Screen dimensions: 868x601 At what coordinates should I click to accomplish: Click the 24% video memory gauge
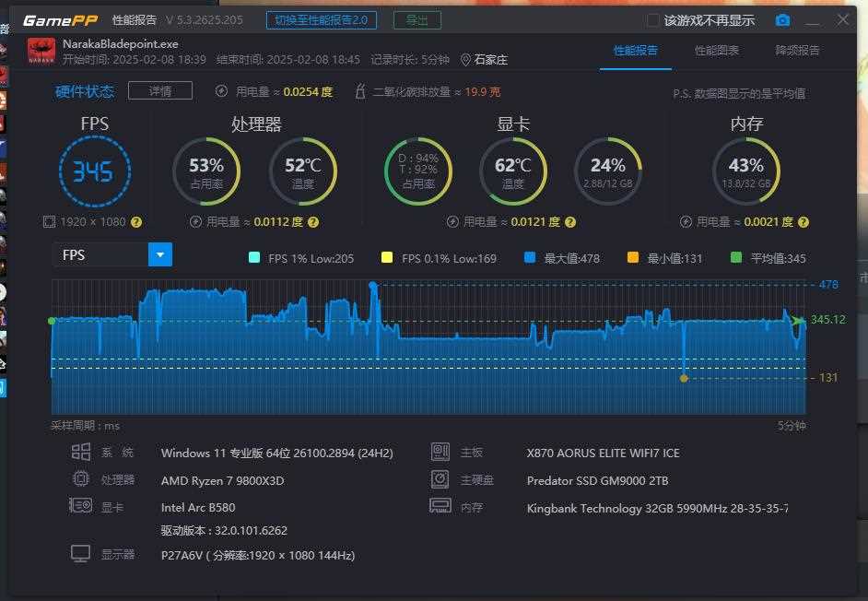608,171
